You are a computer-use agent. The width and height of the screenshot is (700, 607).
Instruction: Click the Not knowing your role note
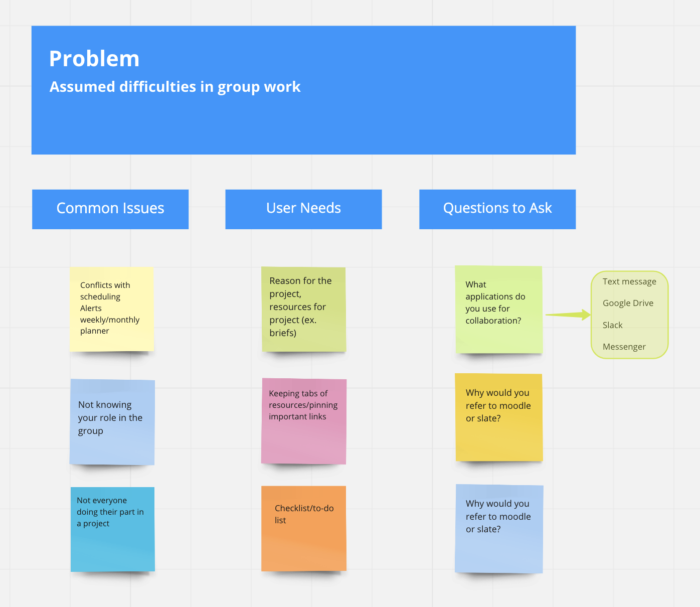pyautogui.click(x=112, y=422)
